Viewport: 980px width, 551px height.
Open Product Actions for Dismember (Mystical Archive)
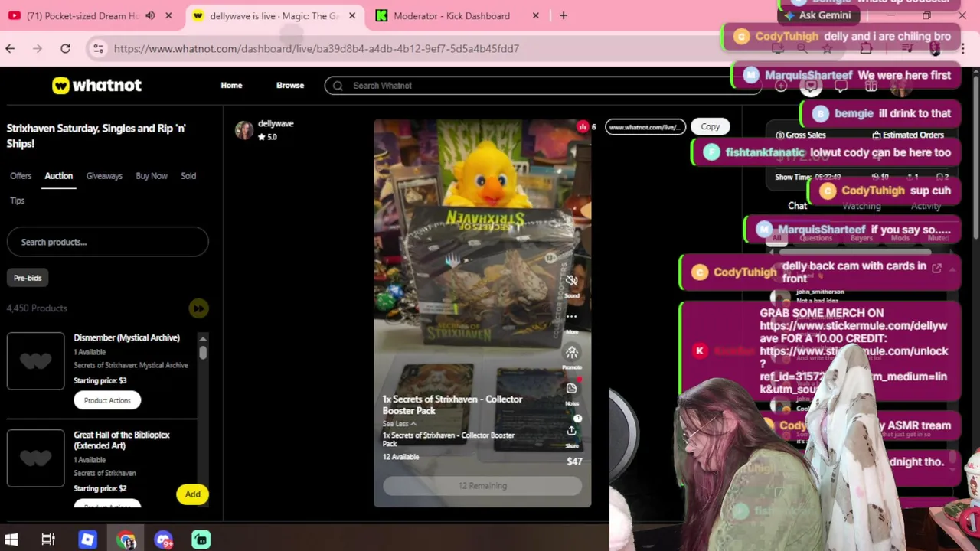point(107,400)
